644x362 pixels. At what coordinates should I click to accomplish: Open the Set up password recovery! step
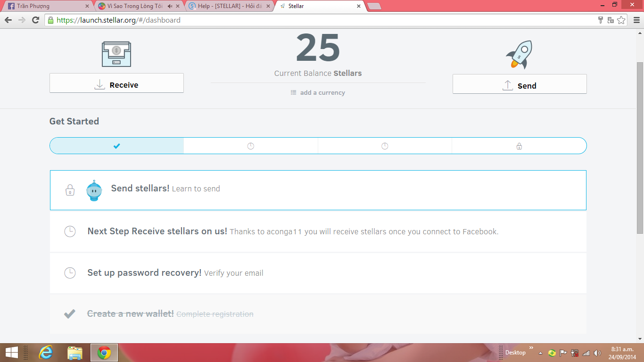318,273
